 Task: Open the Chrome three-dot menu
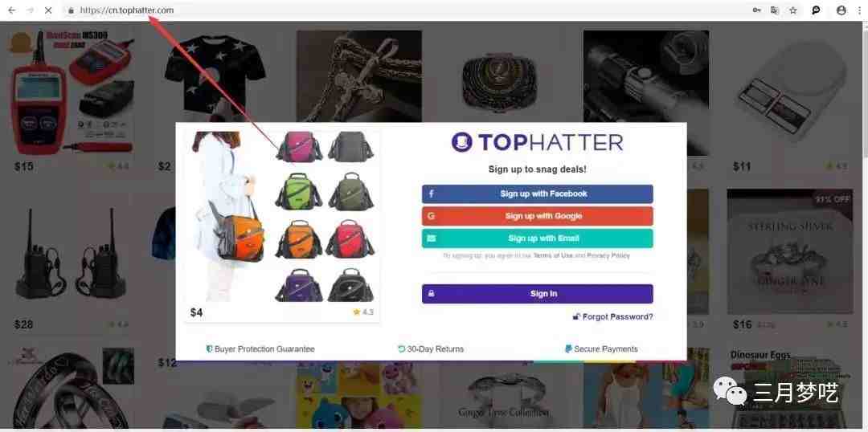pyautogui.click(x=860, y=10)
